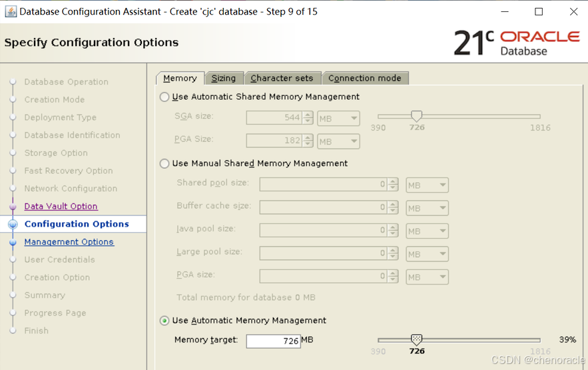588x370 pixels.
Task: Click the top PGA Size 182 field
Action: 274,141
